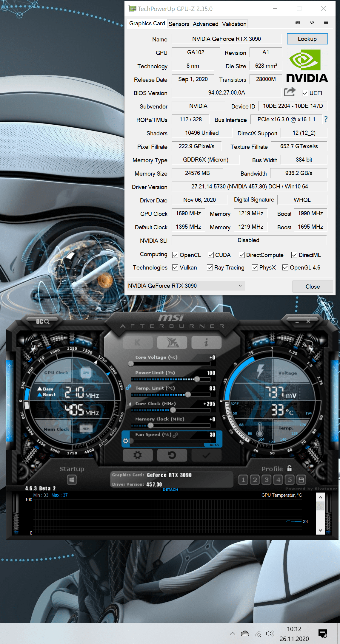Viewport: 340px width, 644px height.
Task: Click the BIOS export share icon
Action: [x=290, y=92]
